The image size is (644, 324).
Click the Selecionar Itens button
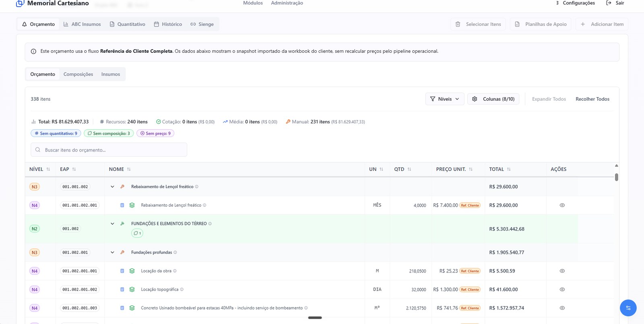pos(478,24)
